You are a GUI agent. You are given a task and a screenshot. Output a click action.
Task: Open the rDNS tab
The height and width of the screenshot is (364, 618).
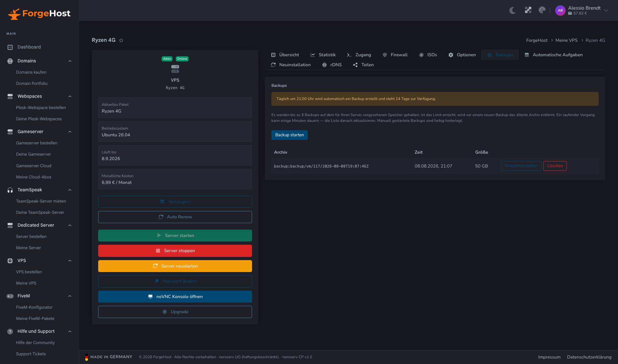pos(332,65)
